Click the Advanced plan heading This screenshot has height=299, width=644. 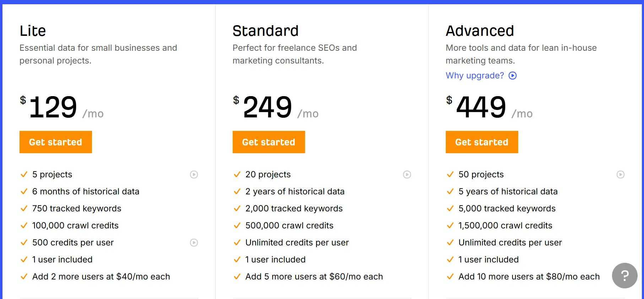point(480,31)
